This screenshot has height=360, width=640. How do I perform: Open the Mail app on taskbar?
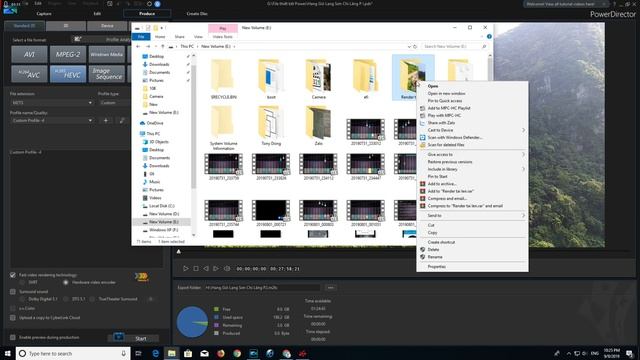204,353
